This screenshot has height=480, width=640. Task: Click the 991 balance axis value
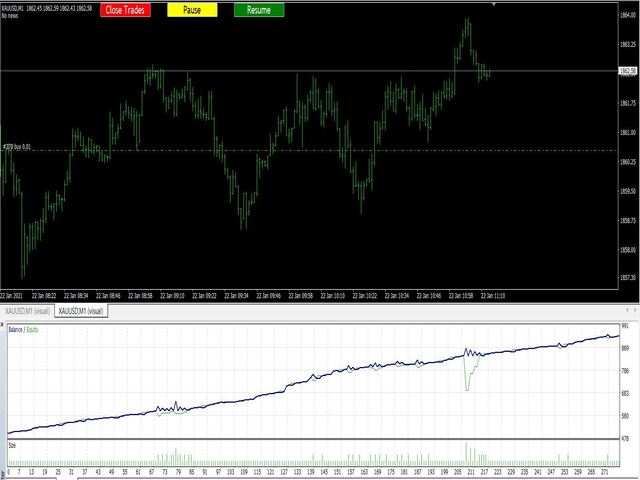[x=625, y=326]
